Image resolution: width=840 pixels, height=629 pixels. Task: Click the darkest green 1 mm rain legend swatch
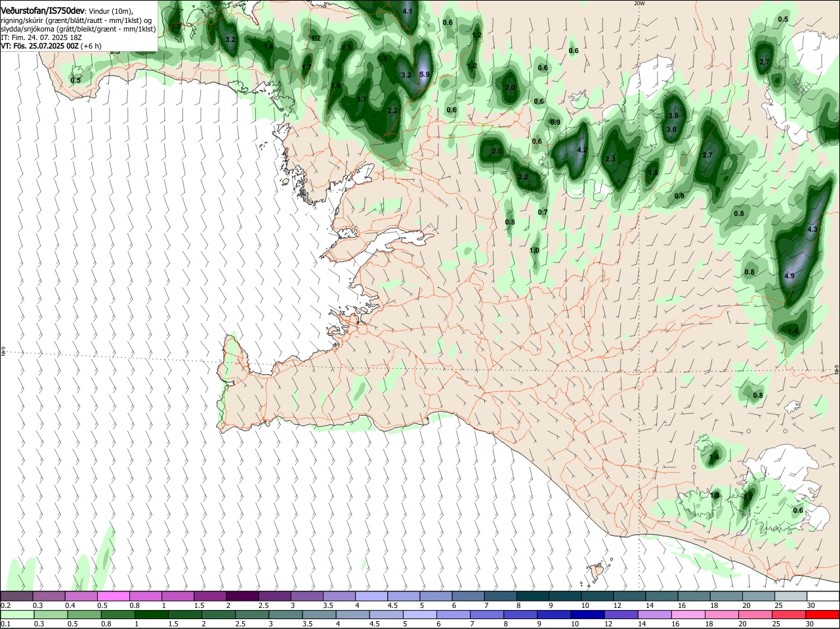pyautogui.click(x=151, y=615)
